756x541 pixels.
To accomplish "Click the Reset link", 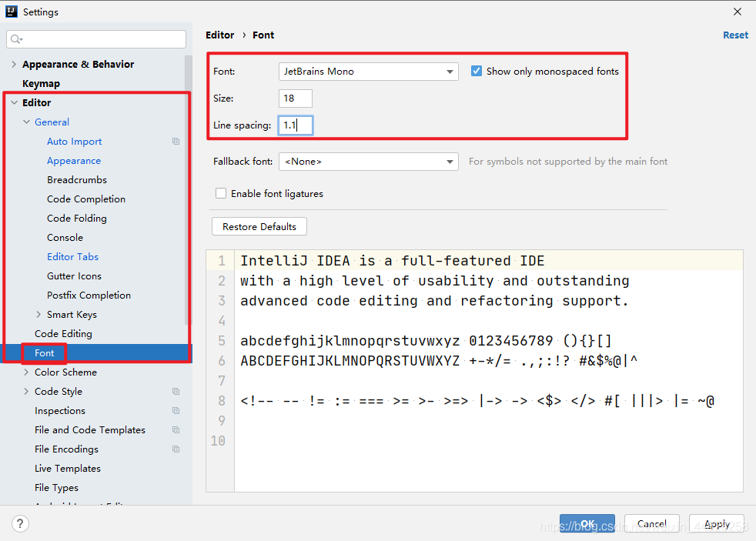I will pos(735,35).
